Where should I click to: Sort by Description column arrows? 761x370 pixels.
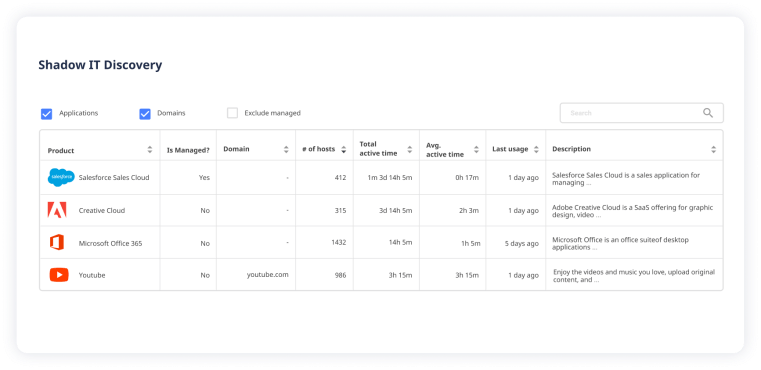(713, 150)
